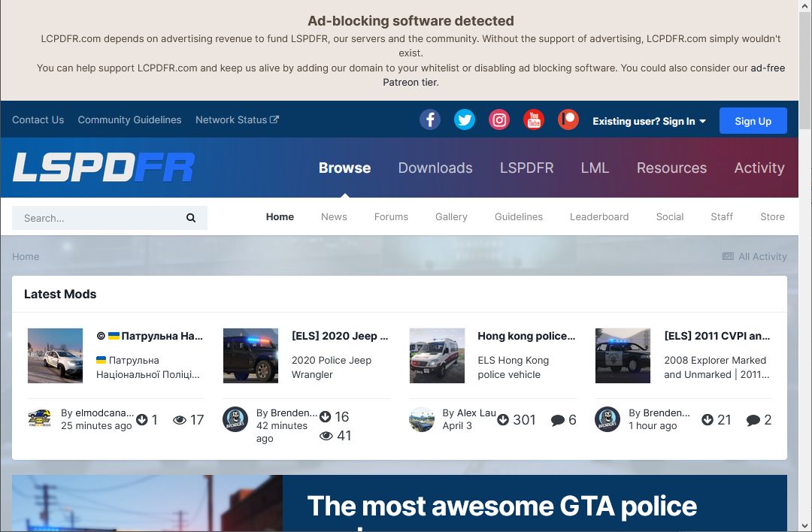The width and height of the screenshot is (812, 532).
Task: Select the Leaderboard sub-navigation tab
Action: click(599, 217)
